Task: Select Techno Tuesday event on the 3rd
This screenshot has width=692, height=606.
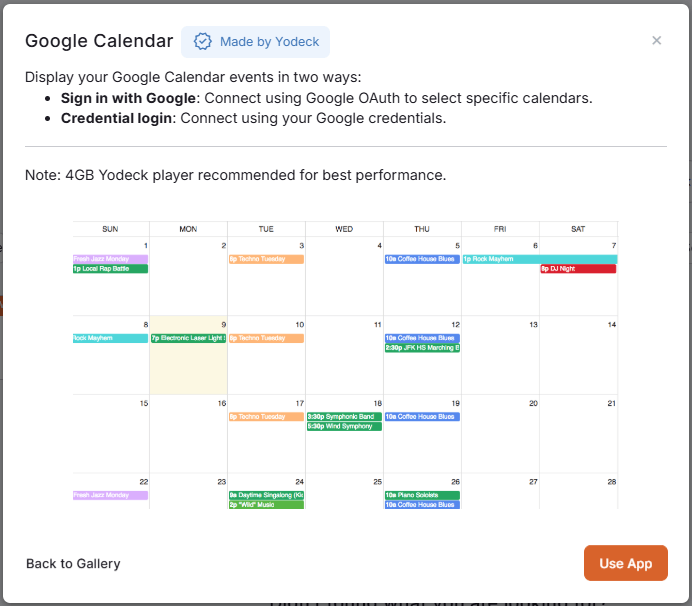Action: tap(267, 259)
